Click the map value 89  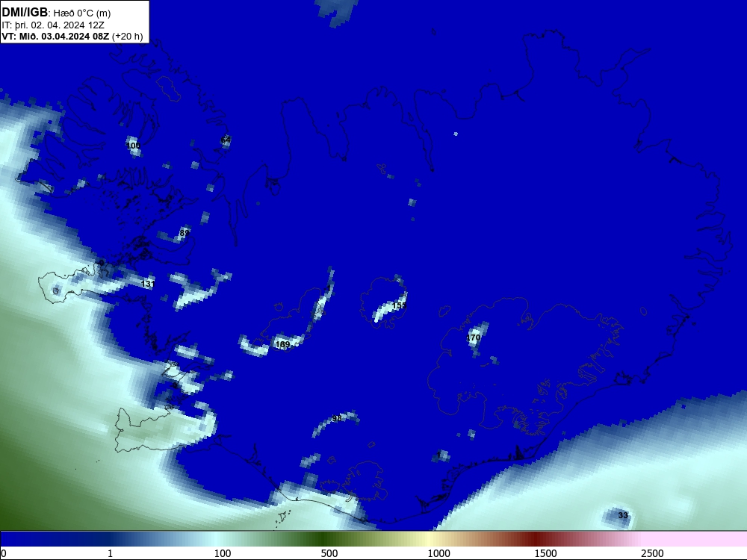[x=185, y=233]
